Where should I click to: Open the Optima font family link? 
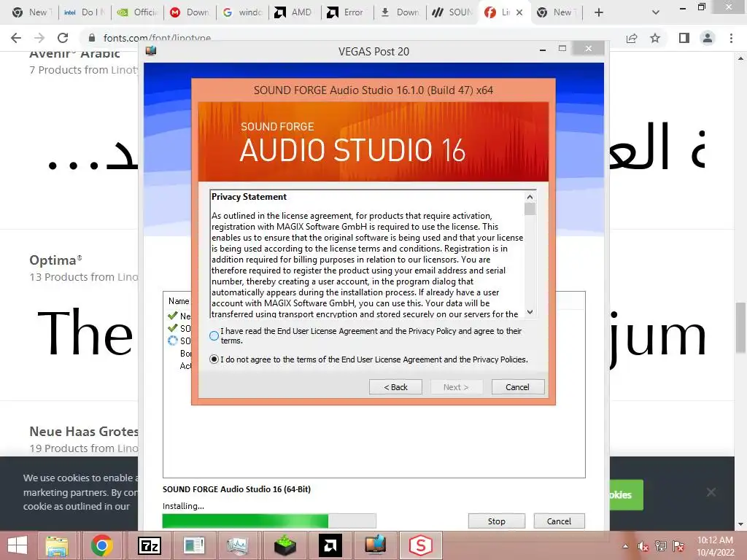[55, 260]
